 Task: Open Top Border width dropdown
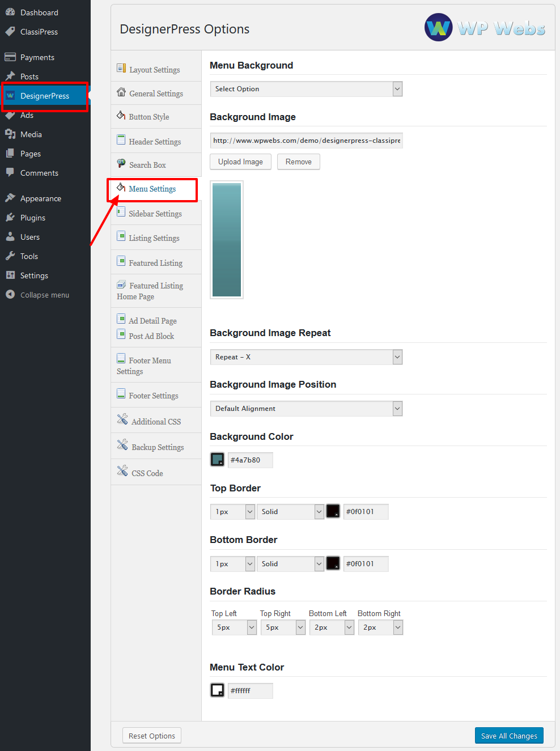coord(232,512)
